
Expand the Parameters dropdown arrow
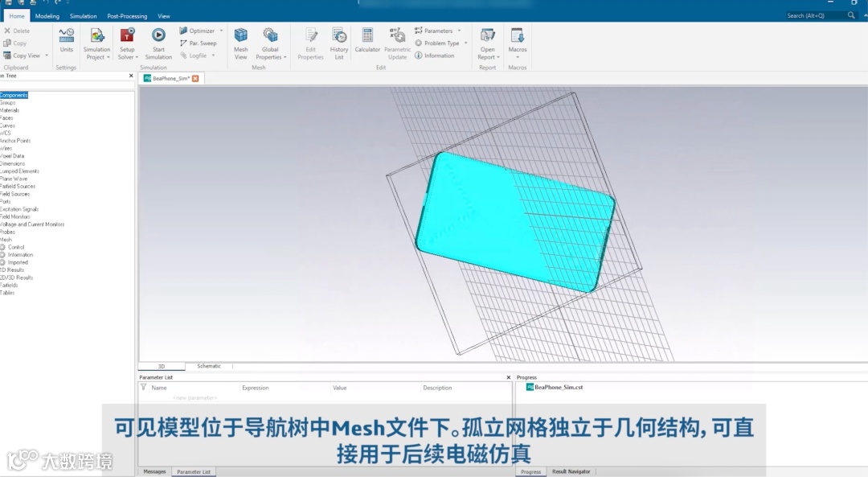pos(459,31)
